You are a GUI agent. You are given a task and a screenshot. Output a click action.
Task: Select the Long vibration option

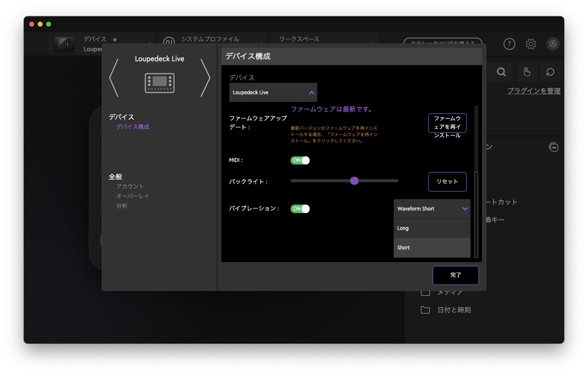click(x=432, y=228)
